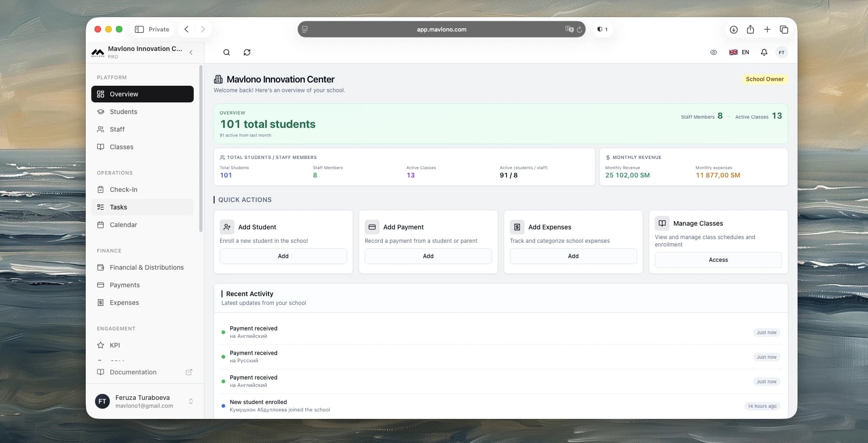Click the eye preview icon in the header
868x443 pixels.
(714, 52)
